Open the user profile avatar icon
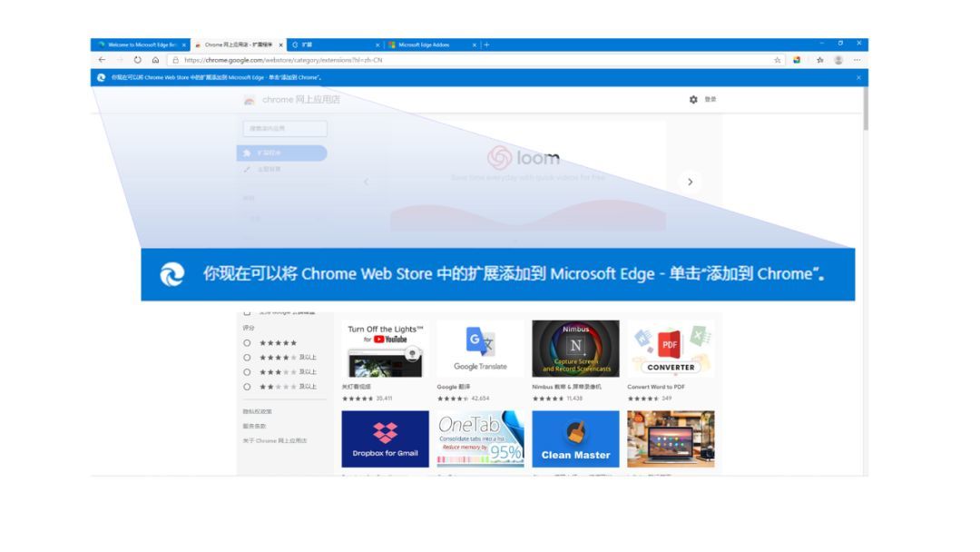Screen dimensions: 980x552 pos(838,60)
